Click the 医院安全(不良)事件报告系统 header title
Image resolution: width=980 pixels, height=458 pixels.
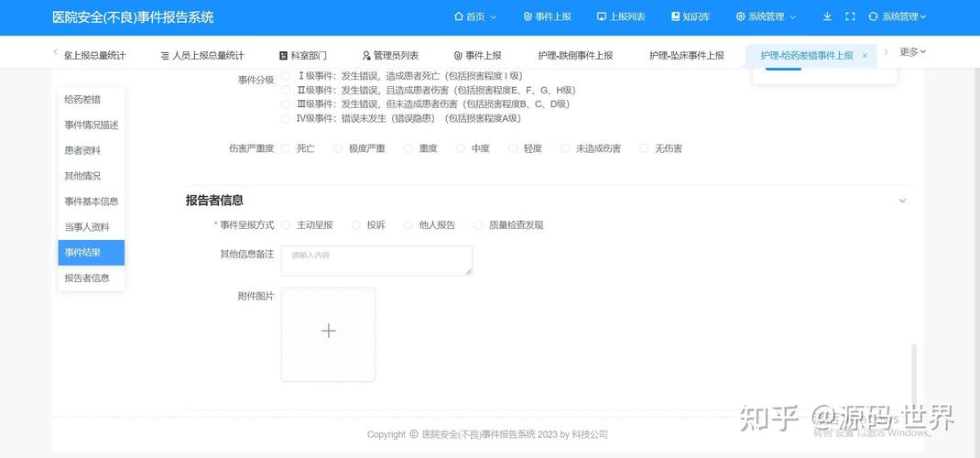click(x=133, y=17)
